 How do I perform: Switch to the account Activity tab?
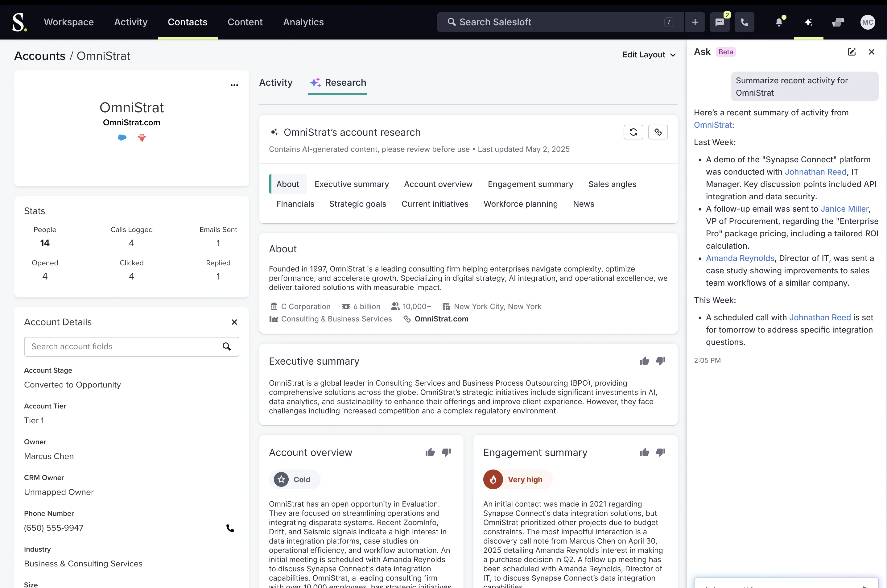click(x=275, y=82)
